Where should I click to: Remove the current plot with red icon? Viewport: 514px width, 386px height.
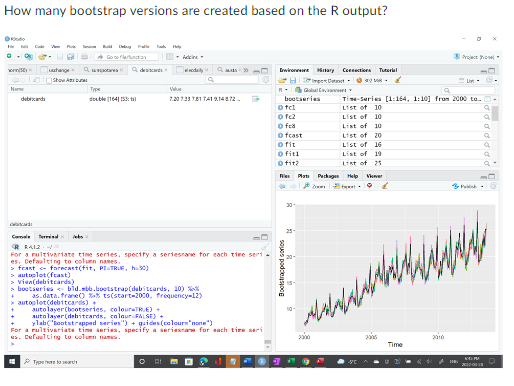pyautogui.click(x=369, y=186)
